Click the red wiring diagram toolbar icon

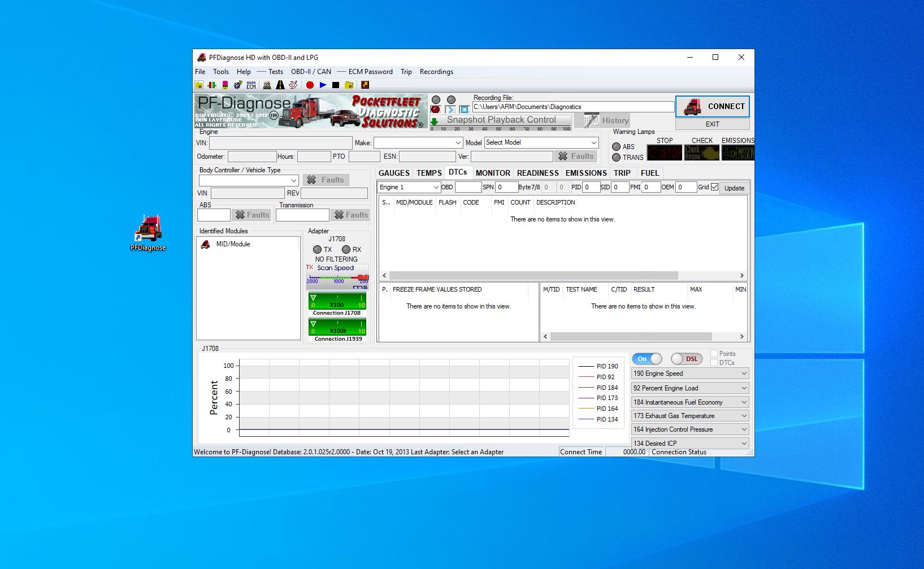point(293,85)
